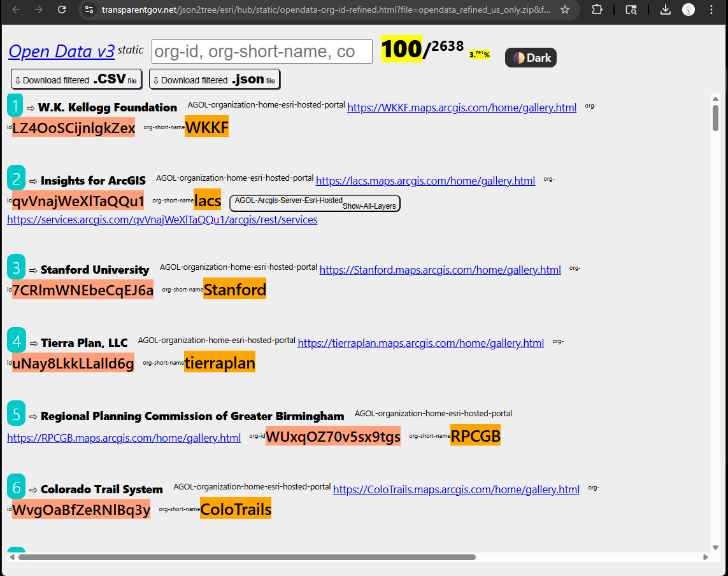Click the vertical scrollbar thumb
The width and height of the screenshot is (728, 576).
pyautogui.click(x=715, y=118)
